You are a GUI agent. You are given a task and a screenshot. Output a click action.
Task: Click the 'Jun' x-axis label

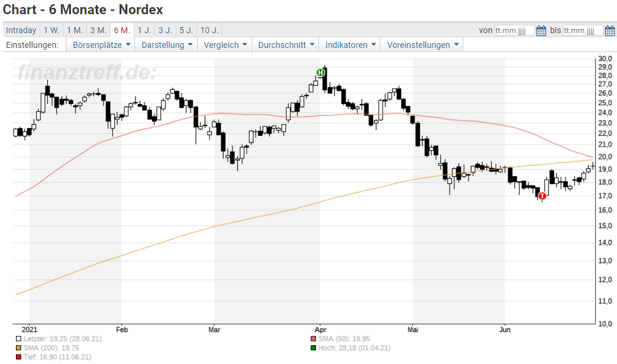click(505, 330)
